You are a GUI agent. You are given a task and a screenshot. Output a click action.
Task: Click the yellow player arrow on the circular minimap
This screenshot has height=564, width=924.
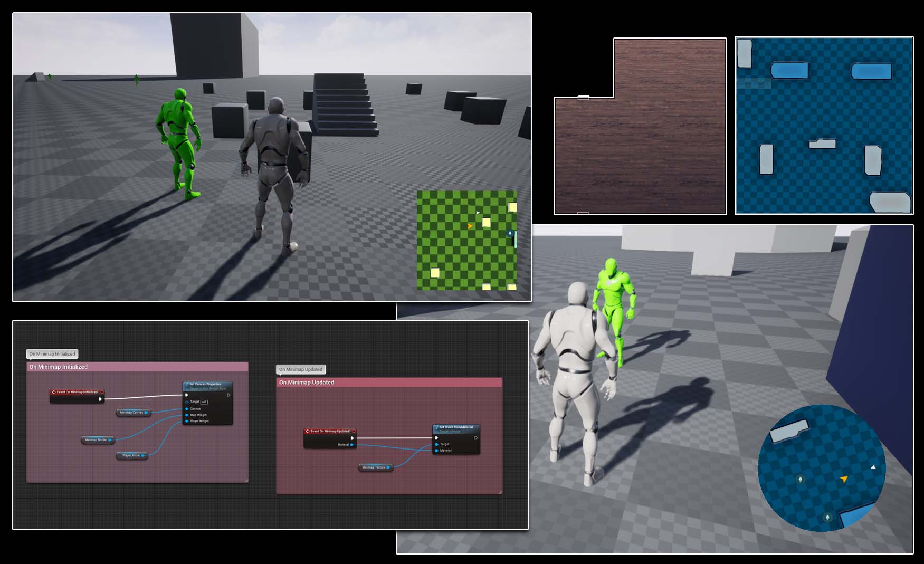point(845,479)
